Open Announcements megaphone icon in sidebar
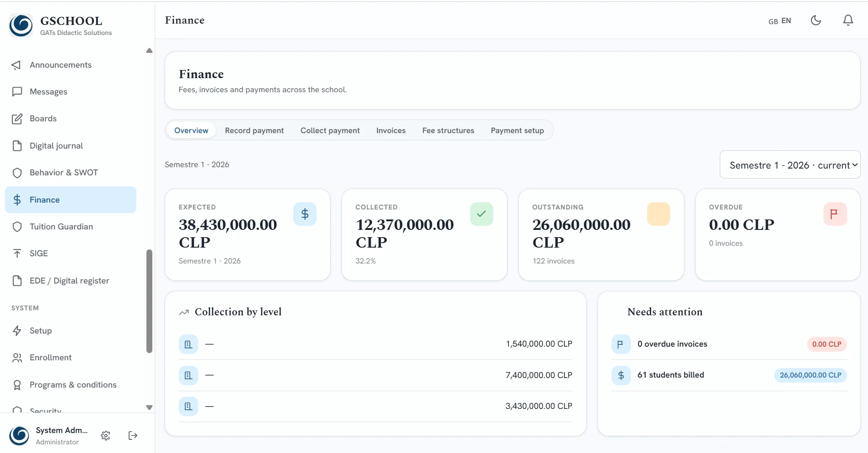 click(x=17, y=65)
